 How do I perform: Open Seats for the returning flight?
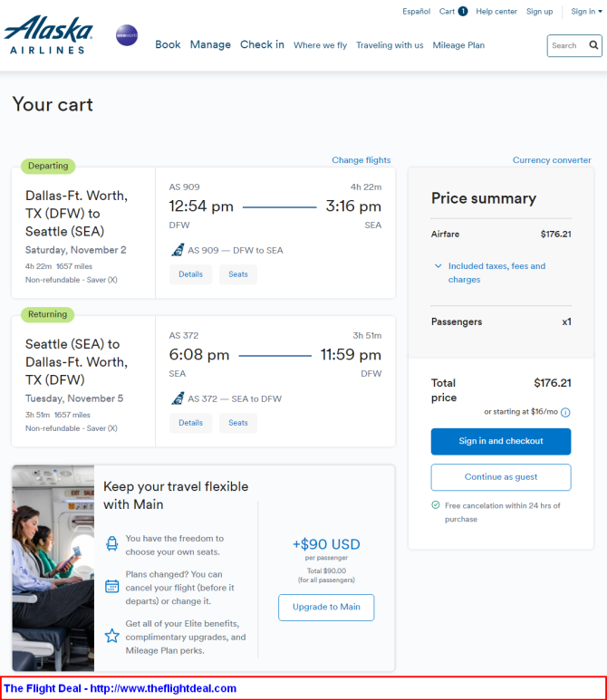click(x=238, y=423)
